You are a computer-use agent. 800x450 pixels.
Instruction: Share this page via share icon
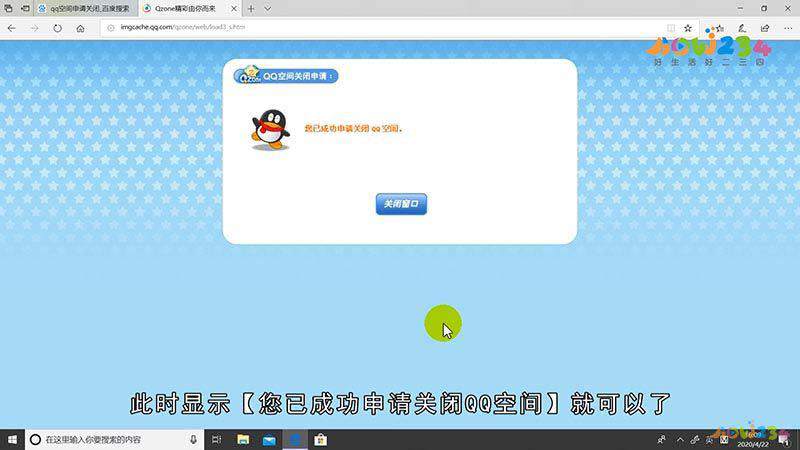(x=765, y=29)
